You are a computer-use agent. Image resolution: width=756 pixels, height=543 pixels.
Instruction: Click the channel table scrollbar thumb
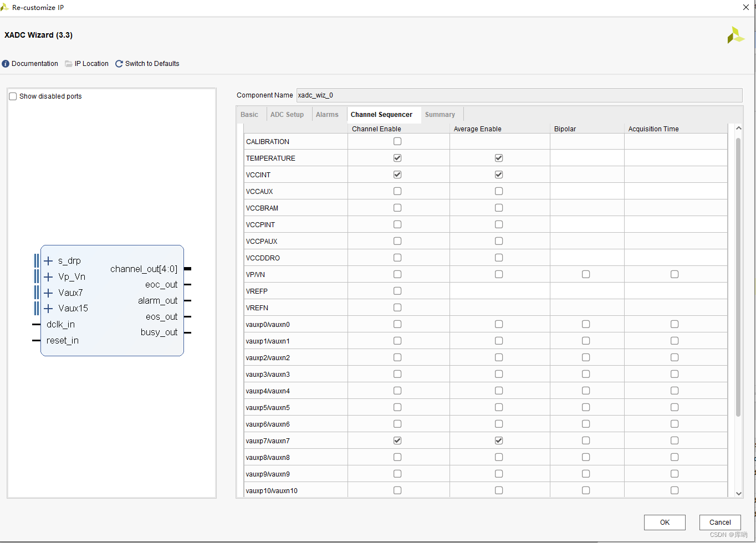(x=738, y=277)
